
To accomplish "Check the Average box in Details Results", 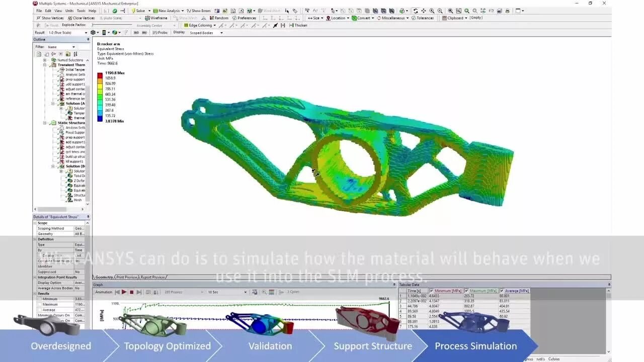I will 40,310.
